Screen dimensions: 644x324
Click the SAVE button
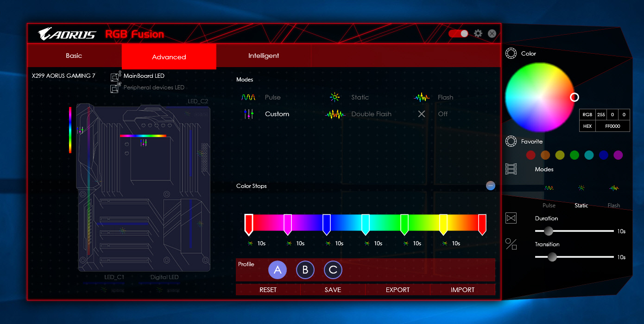333,290
